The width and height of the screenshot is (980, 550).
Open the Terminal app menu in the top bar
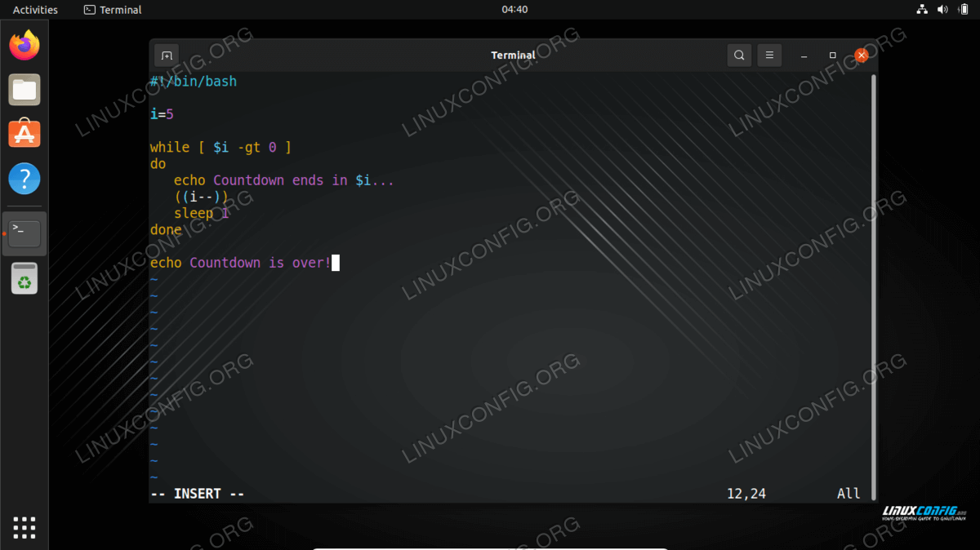coord(113,10)
